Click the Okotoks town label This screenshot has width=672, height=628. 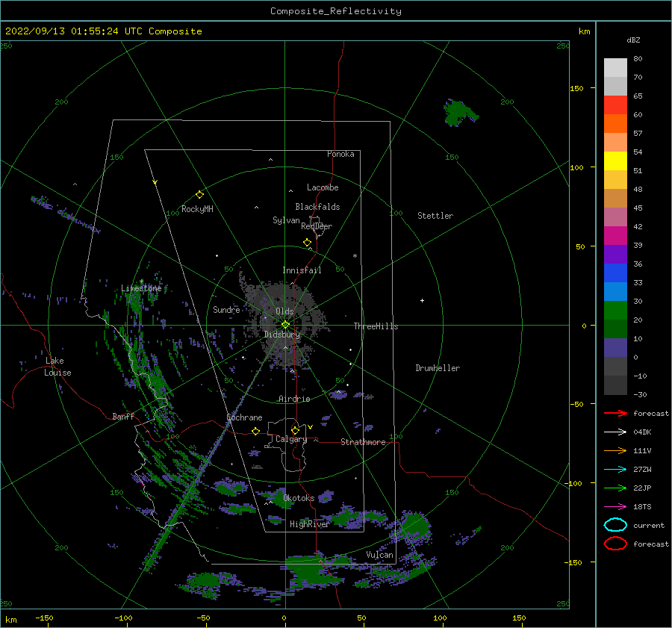[x=299, y=498]
